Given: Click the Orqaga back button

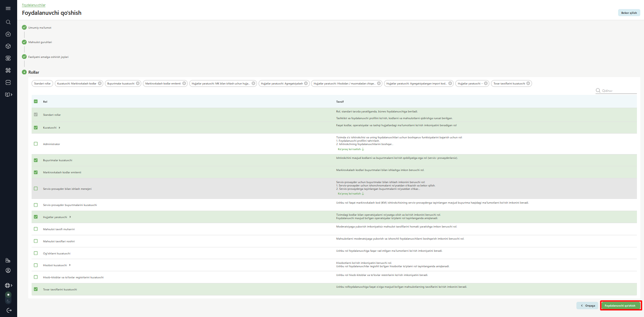Looking at the screenshot, I should (x=588, y=306).
